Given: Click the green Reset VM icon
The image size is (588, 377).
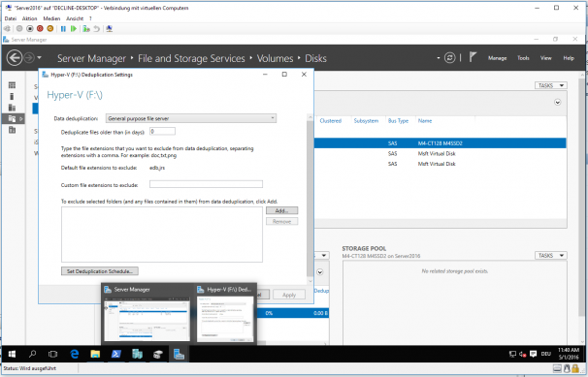Looking at the screenshot, I should coord(74,28).
